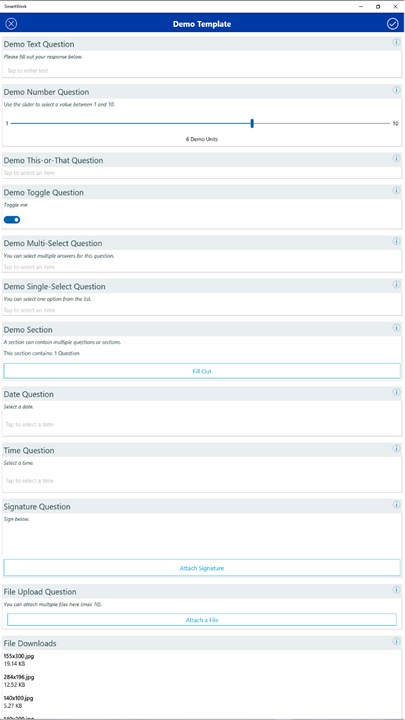Switch off the Toggle me switch
This screenshot has width=405, height=720.
click(x=12, y=220)
